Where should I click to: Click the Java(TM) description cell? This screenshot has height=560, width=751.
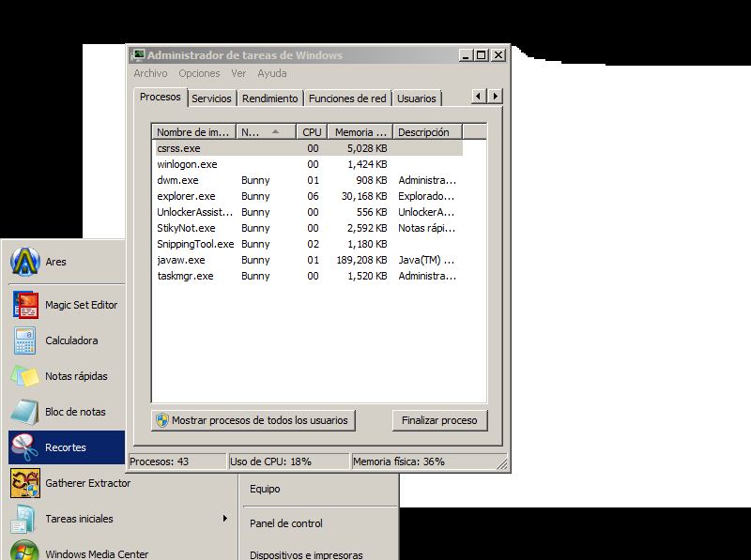(427, 260)
